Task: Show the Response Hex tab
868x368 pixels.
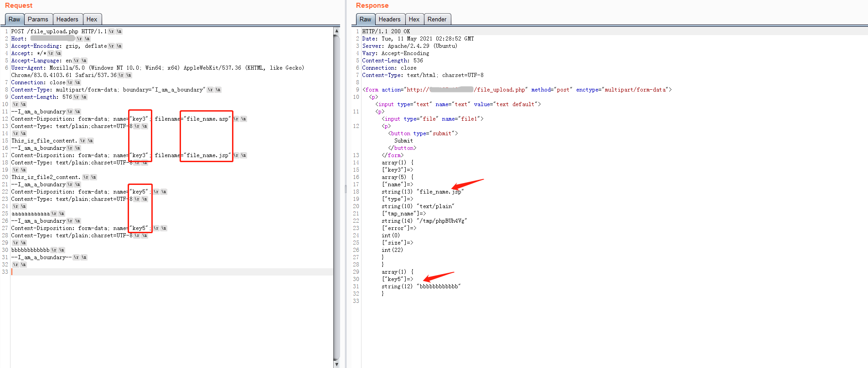Action: point(414,19)
